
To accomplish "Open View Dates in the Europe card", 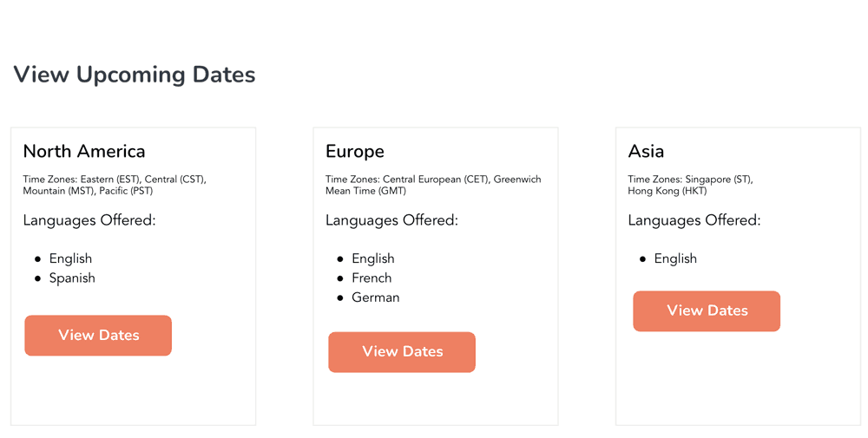I will coord(402,352).
